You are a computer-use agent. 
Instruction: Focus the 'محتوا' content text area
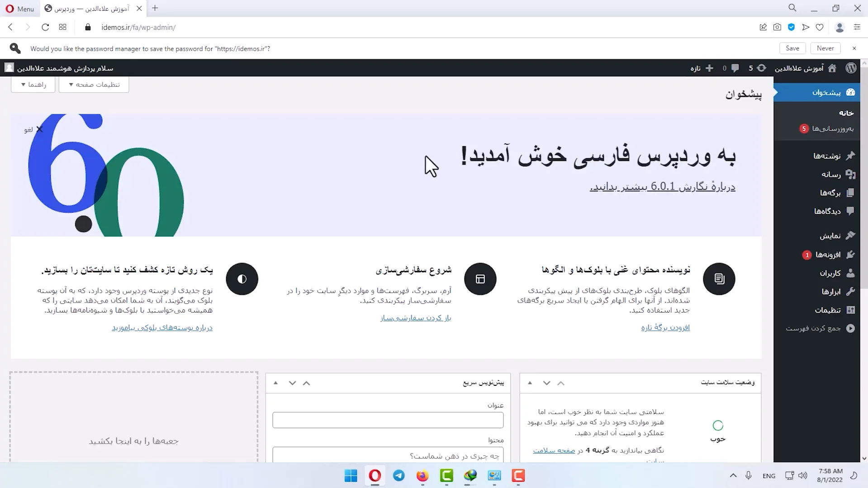[388, 455]
